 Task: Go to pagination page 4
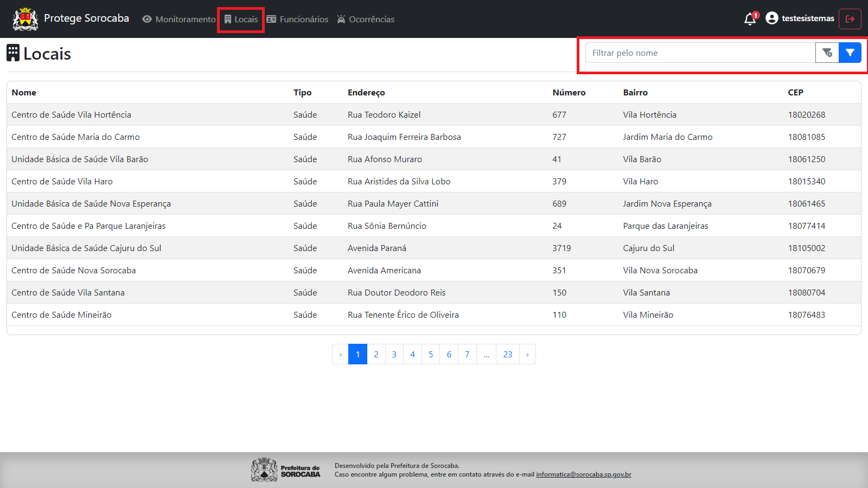click(x=412, y=354)
